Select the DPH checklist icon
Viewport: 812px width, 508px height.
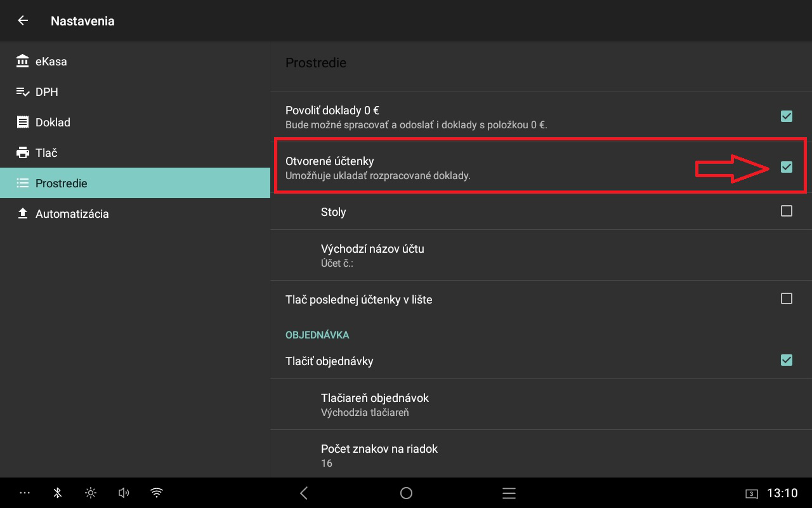point(23,91)
